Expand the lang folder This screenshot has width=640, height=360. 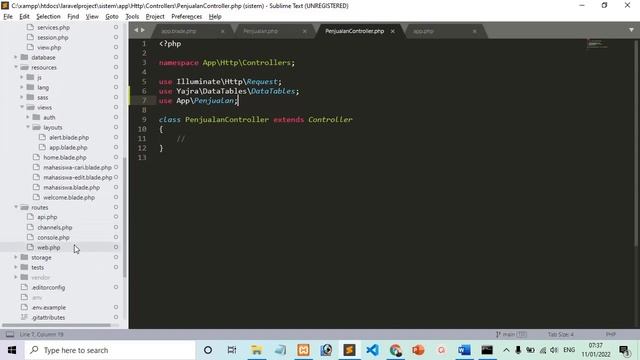pos(22,87)
